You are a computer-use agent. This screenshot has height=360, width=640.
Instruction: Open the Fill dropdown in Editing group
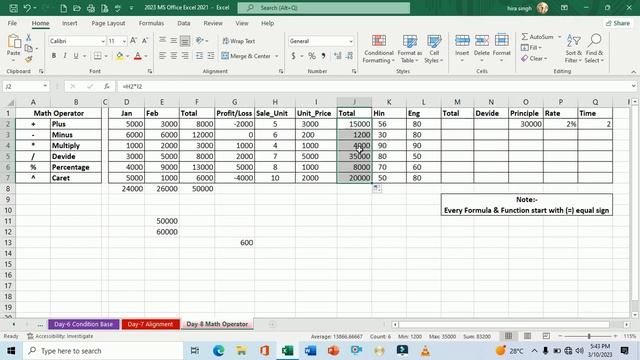(531, 48)
